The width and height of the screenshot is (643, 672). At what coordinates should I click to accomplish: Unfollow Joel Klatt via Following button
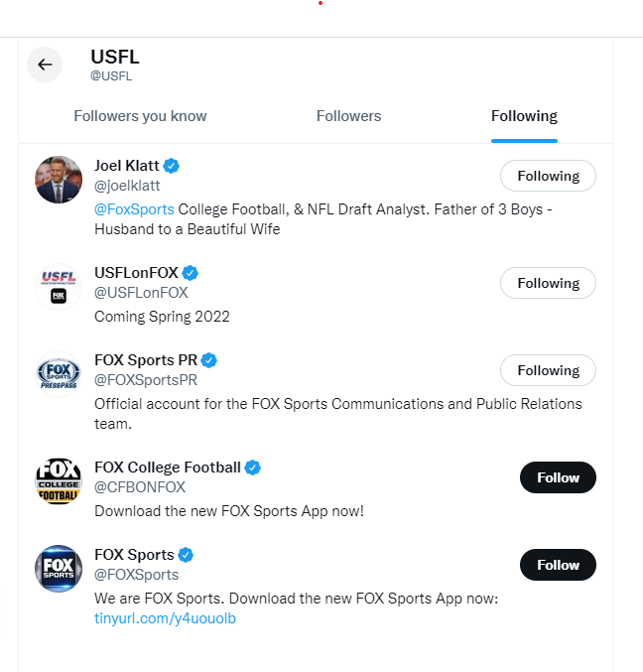pos(548,176)
